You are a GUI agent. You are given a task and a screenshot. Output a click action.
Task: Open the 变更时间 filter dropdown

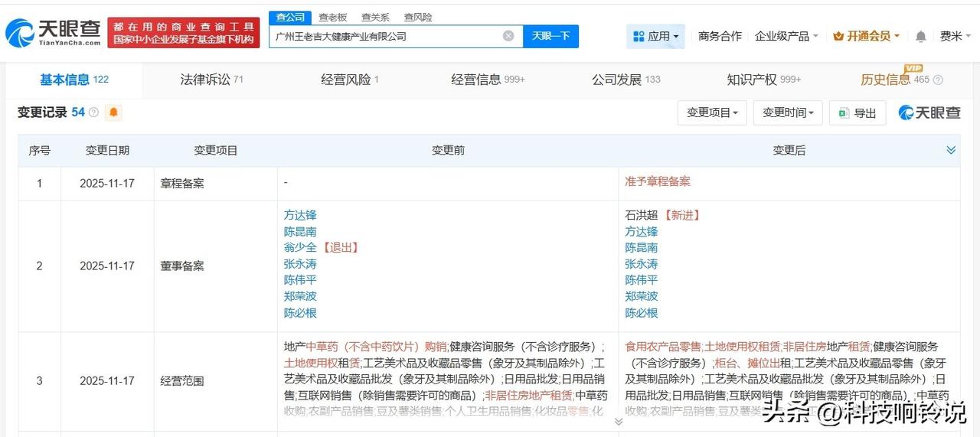click(789, 113)
